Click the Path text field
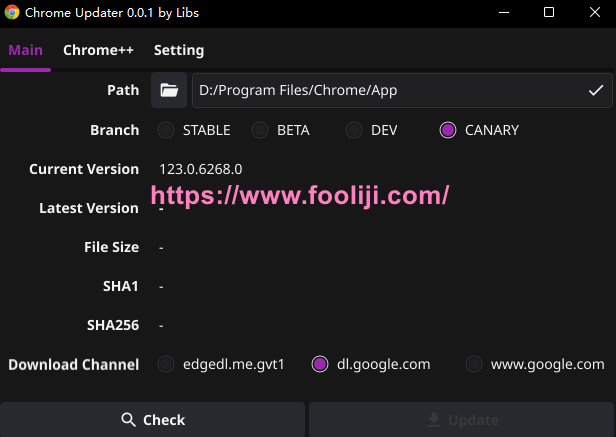This screenshot has width=616, height=437. coord(385,90)
